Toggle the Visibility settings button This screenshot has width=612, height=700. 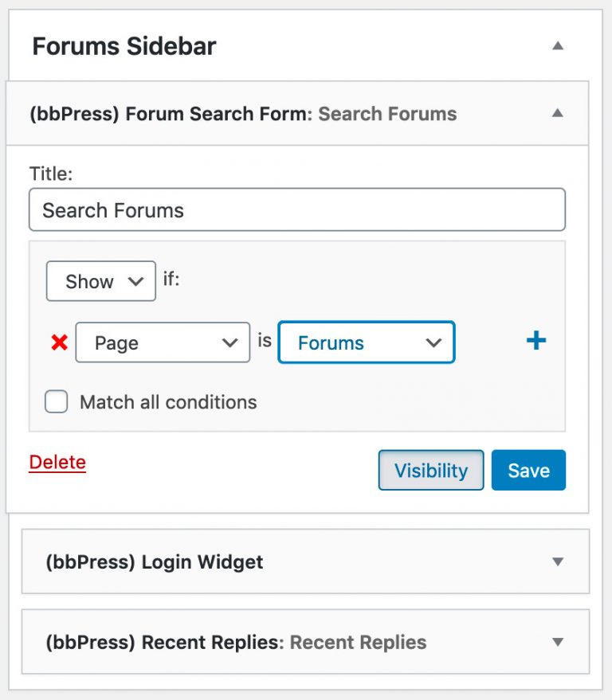point(431,470)
